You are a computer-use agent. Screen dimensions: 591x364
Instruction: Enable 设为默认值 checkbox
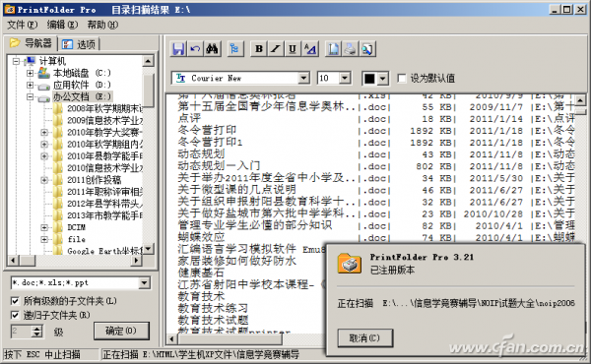pos(402,79)
